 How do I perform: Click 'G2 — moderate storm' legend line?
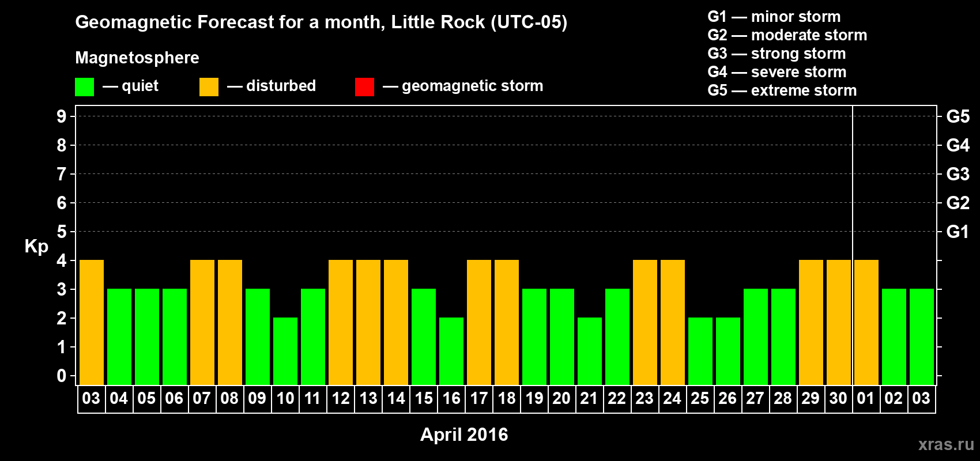[x=787, y=35]
